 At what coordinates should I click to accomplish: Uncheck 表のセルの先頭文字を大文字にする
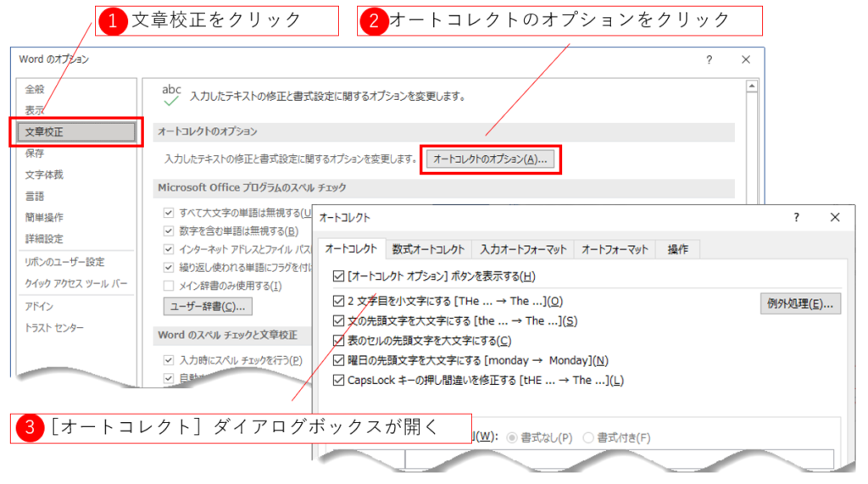click(340, 341)
